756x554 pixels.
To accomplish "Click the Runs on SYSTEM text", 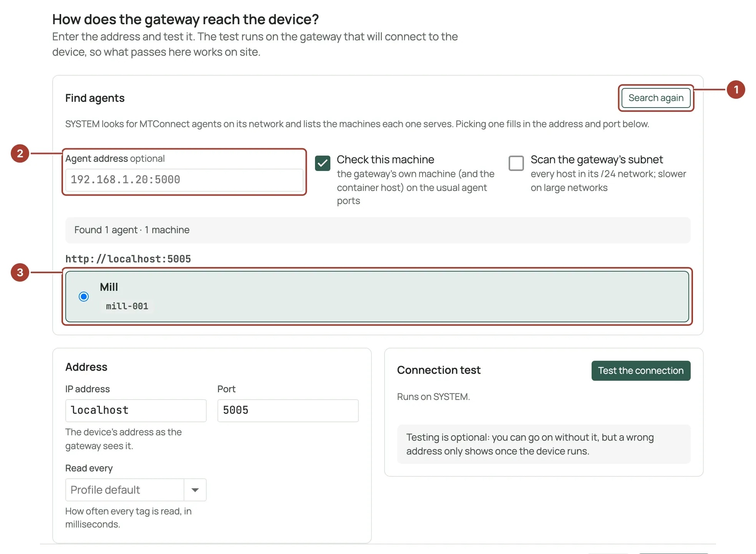I will click(x=433, y=397).
